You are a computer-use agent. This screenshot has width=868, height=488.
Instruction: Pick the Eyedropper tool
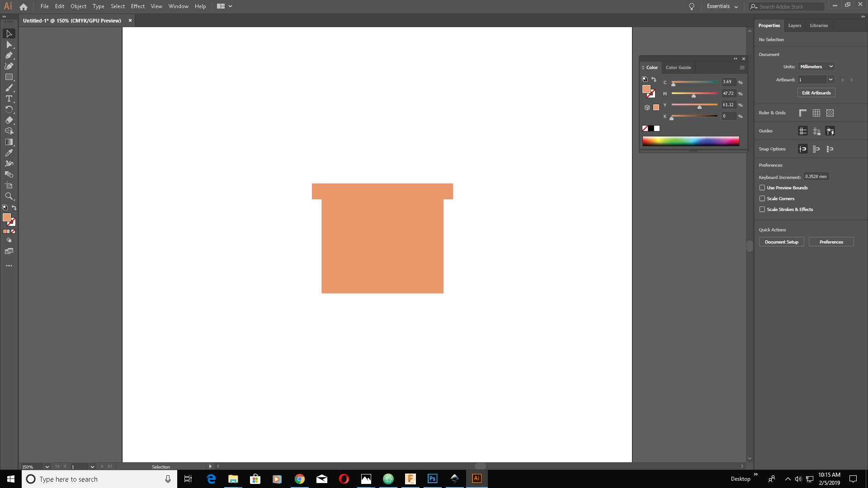click(9, 153)
